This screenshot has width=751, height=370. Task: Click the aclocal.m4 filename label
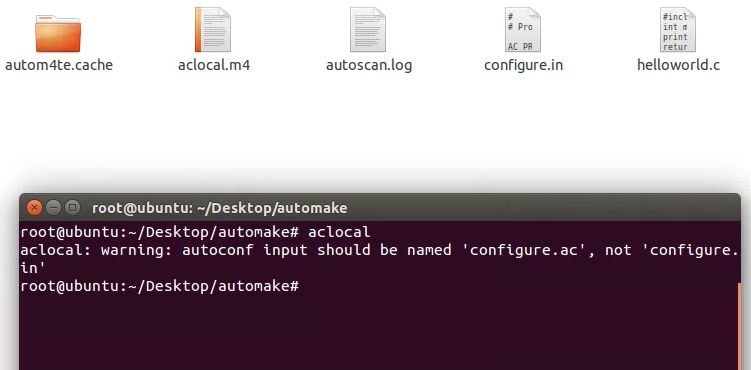214,65
